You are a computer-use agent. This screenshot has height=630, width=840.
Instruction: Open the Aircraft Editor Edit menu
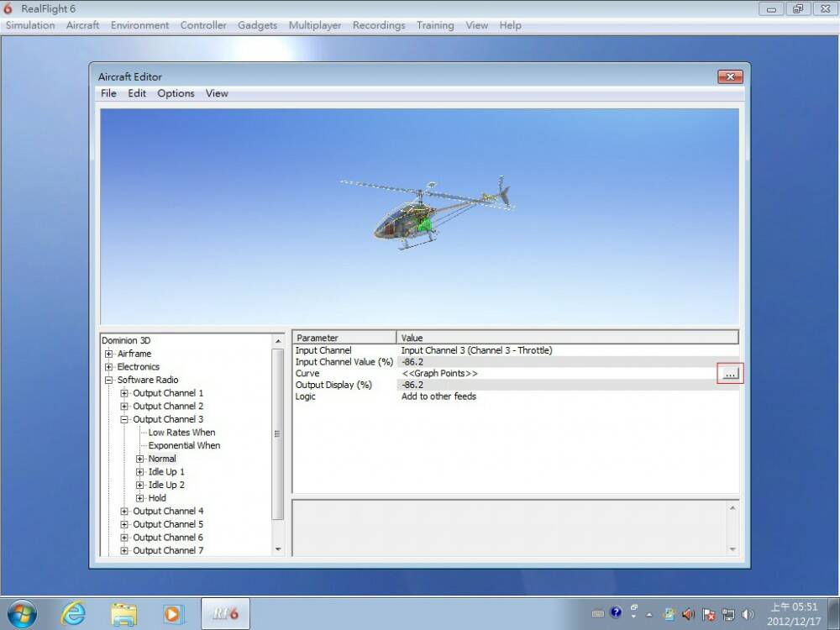(137, 93)
